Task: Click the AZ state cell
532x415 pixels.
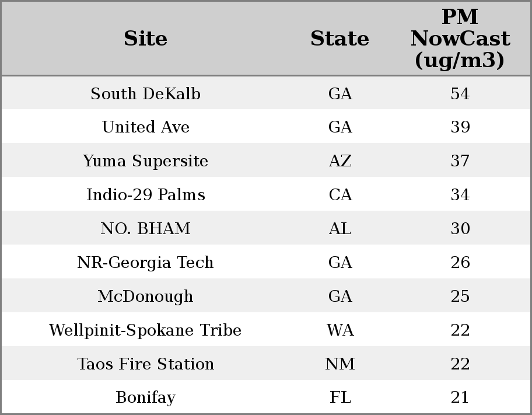Action: tap(340, 161)
